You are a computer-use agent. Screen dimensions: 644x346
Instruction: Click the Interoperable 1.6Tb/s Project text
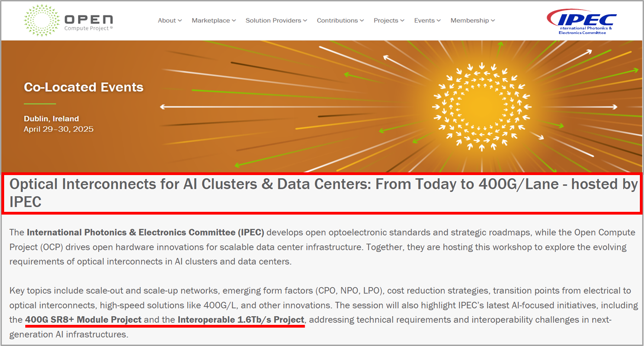pos(241,320)
